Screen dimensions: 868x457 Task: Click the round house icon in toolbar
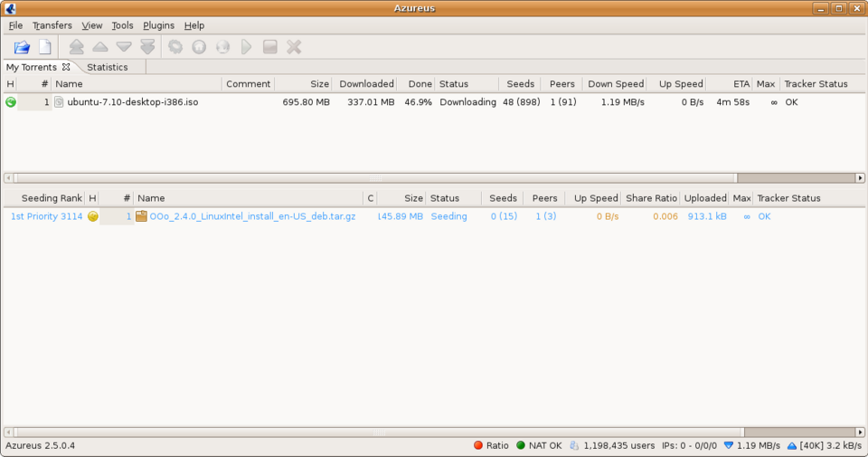199,47
